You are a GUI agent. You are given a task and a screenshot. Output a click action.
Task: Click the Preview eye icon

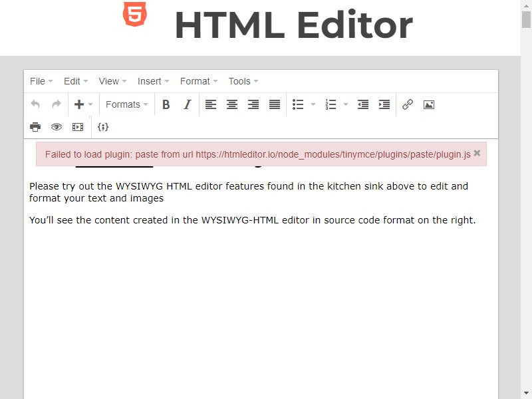(x=57, y=127)
